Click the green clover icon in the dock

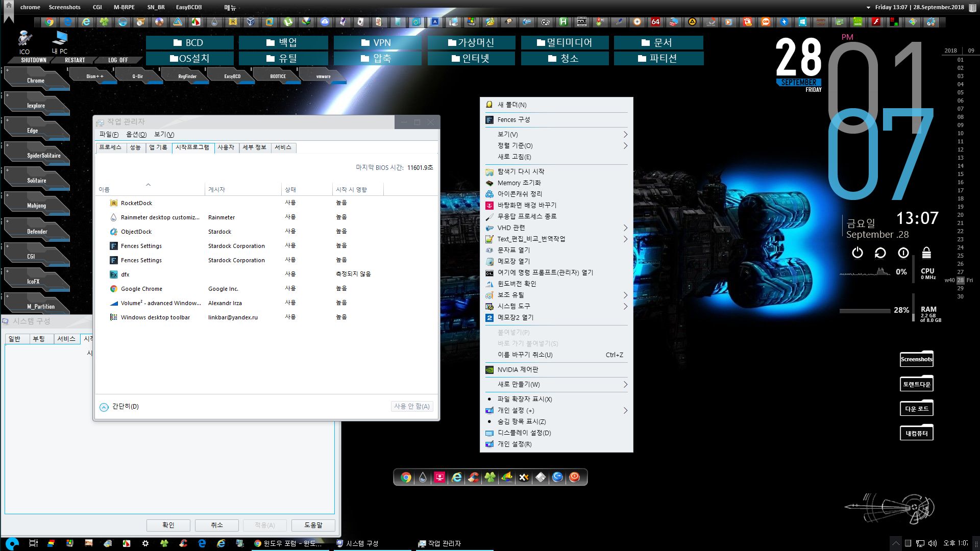490,478
